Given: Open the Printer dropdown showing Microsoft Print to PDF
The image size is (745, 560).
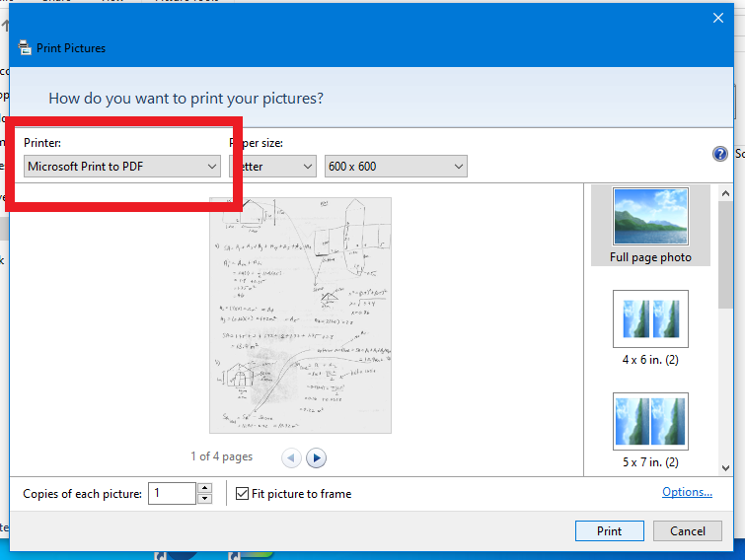Looking at the screenshot, I should pos(122,166).
